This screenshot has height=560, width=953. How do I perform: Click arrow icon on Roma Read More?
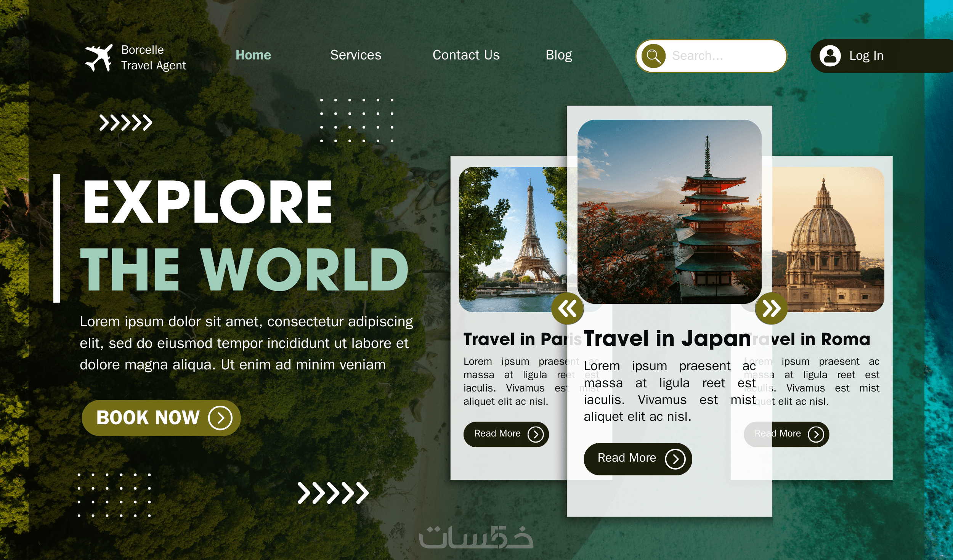click(816, 434)
